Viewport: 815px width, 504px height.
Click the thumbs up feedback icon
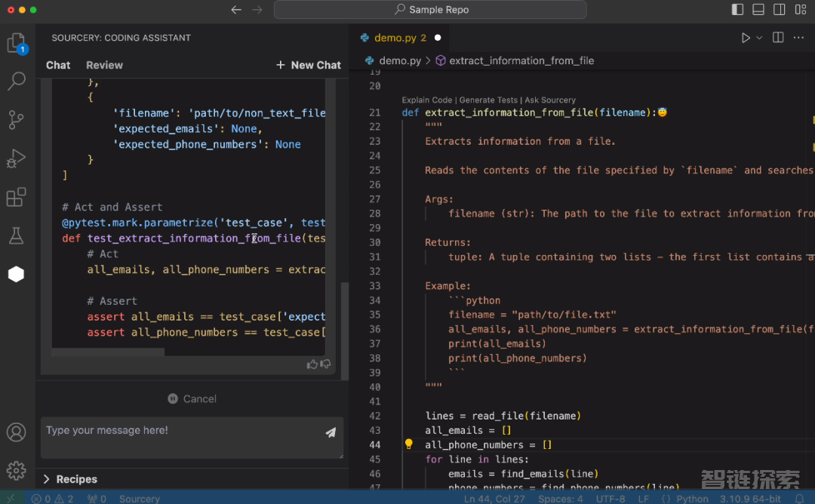pos(312,364)
